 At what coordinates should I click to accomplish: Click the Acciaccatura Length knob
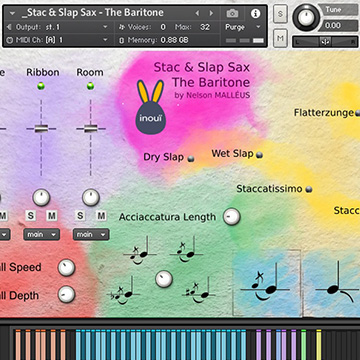click(231, 217)
